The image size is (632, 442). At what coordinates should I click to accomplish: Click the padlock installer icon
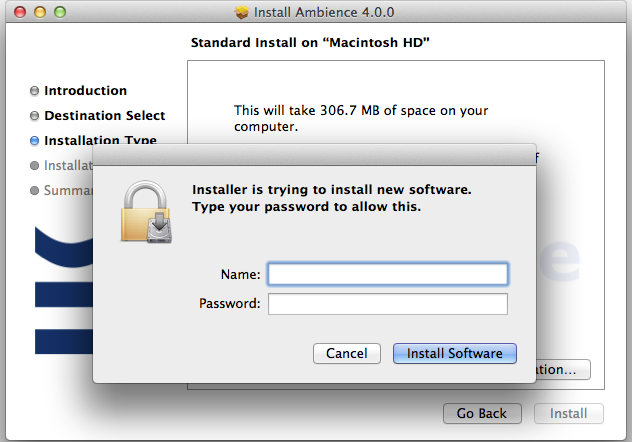146,212
